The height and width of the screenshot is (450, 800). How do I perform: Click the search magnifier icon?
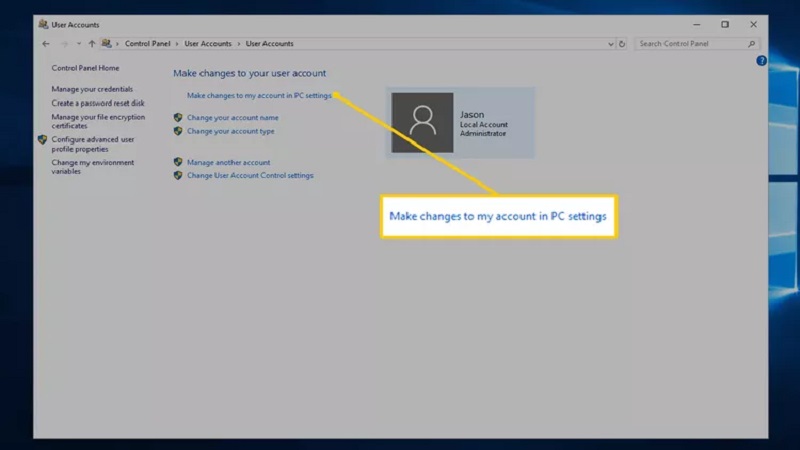click(x=752, y=44)
